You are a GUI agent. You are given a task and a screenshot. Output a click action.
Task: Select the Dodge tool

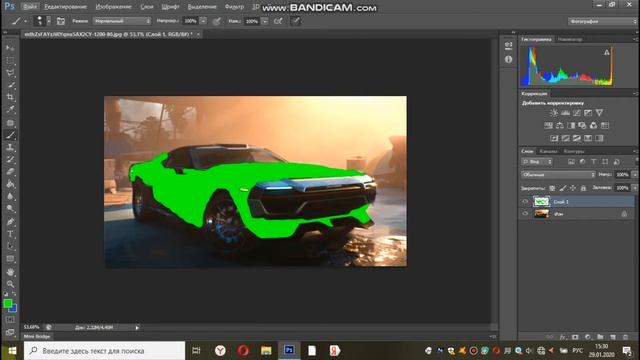[x=10, y=209]
